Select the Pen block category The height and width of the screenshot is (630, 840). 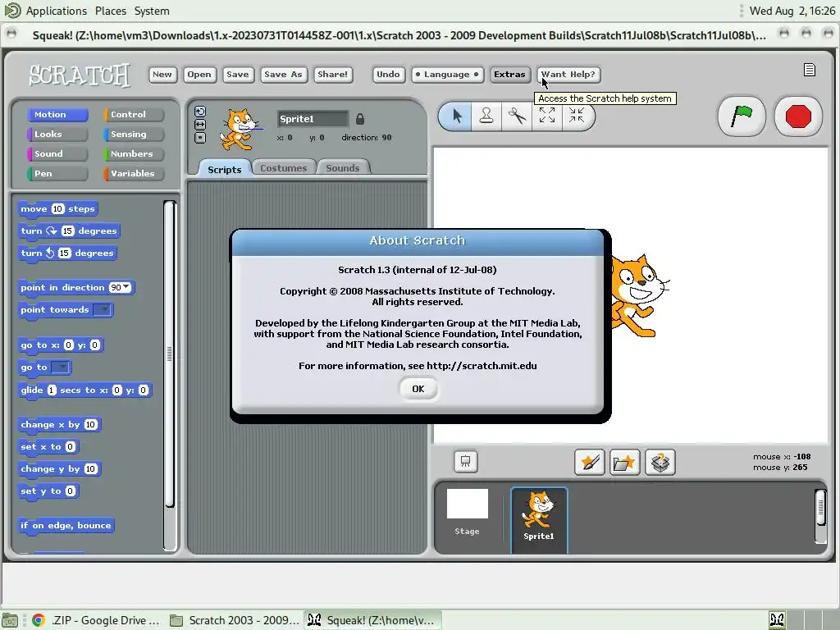[57, 174]
